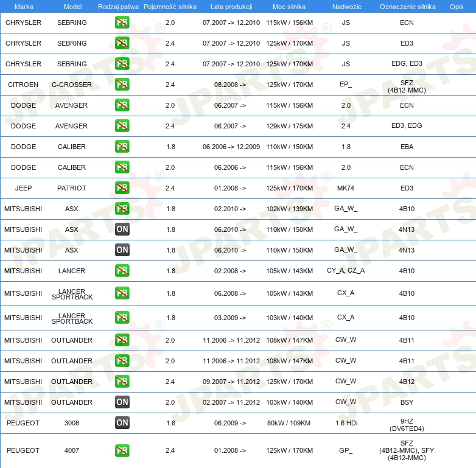
Task: Click petrol icon in Lancer Sportback 06.2008 row
Action: (x=122, y=293)
